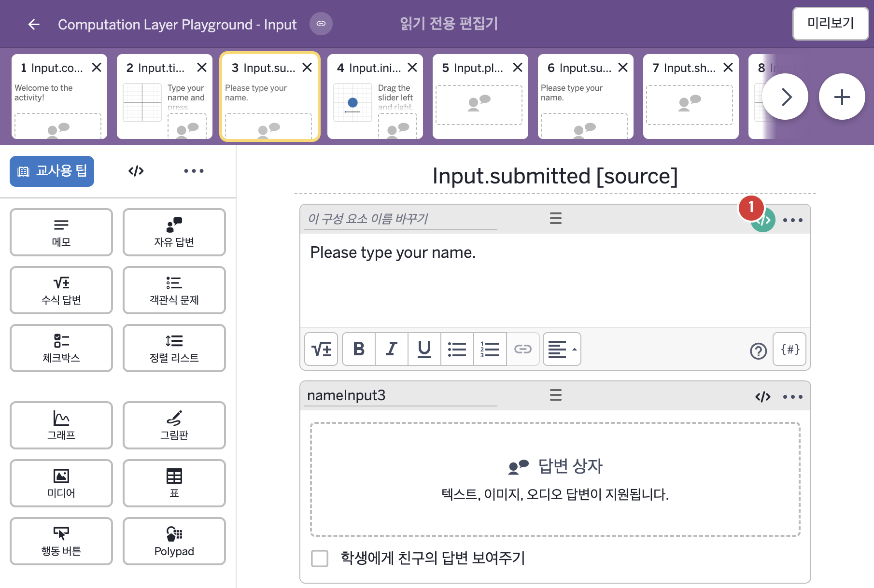
Task: Add a new screen with plus button
Action: tap(842, 97)
